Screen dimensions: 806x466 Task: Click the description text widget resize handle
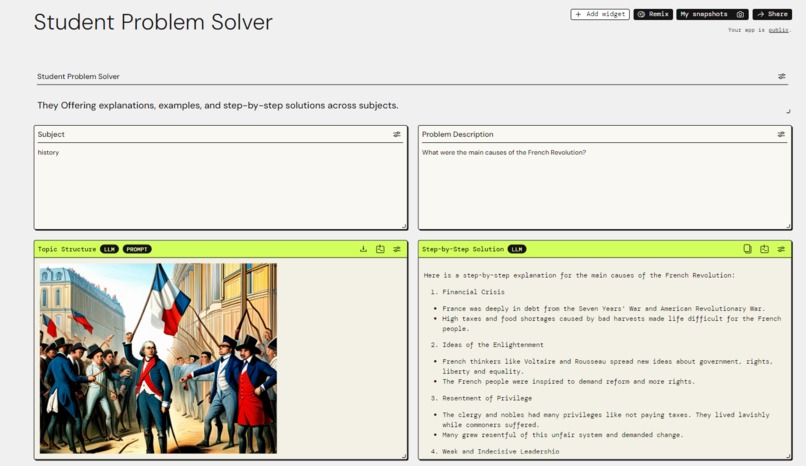point(788,111)
